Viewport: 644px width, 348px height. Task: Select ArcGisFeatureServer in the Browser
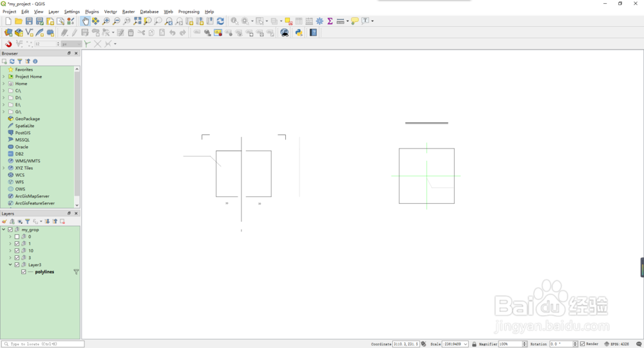tap(35, 203)
